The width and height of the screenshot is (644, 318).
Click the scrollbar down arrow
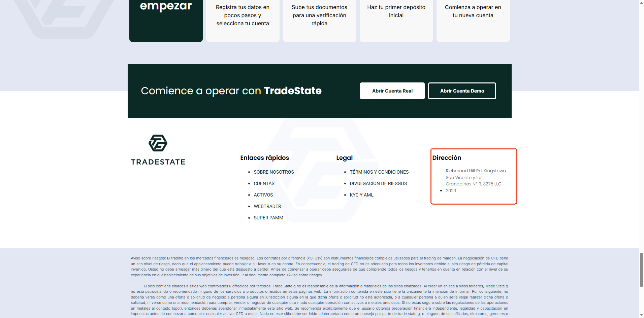(x=641, y=315)
